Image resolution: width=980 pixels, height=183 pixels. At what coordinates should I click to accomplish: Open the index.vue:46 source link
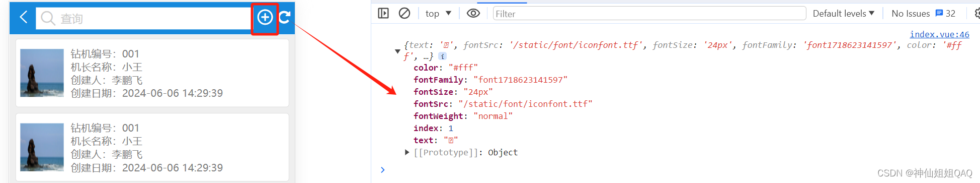[939, 34]
